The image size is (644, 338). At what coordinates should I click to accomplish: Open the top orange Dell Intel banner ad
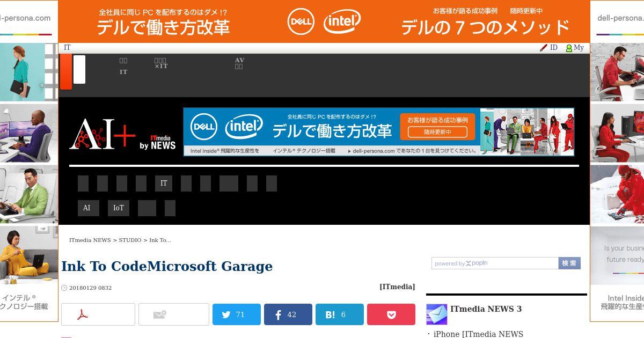coord(324,21)
